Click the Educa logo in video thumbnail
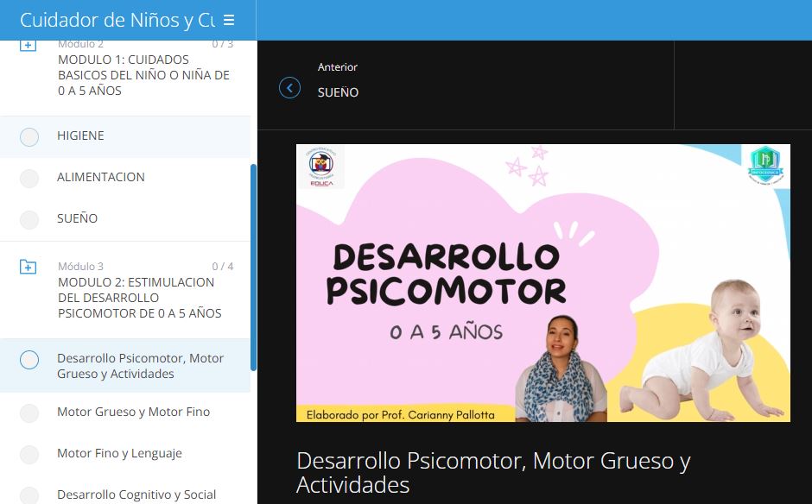The height and width of the screenshot is (504, 812). point(321,167)
